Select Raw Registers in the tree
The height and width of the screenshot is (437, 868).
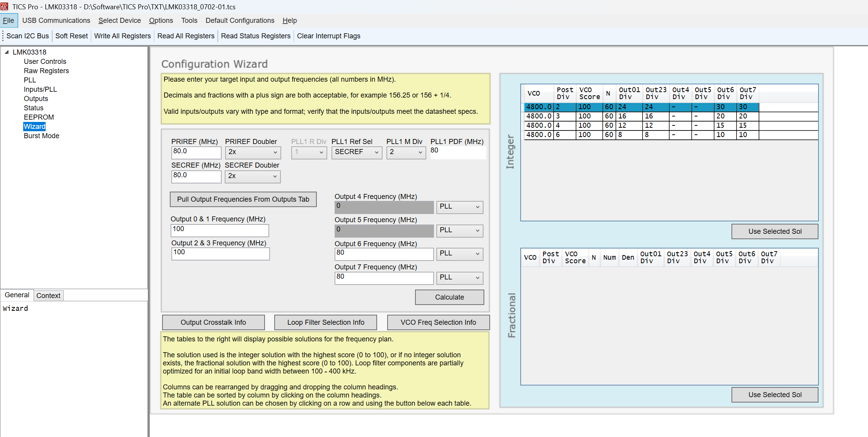[x=46, y=71]
